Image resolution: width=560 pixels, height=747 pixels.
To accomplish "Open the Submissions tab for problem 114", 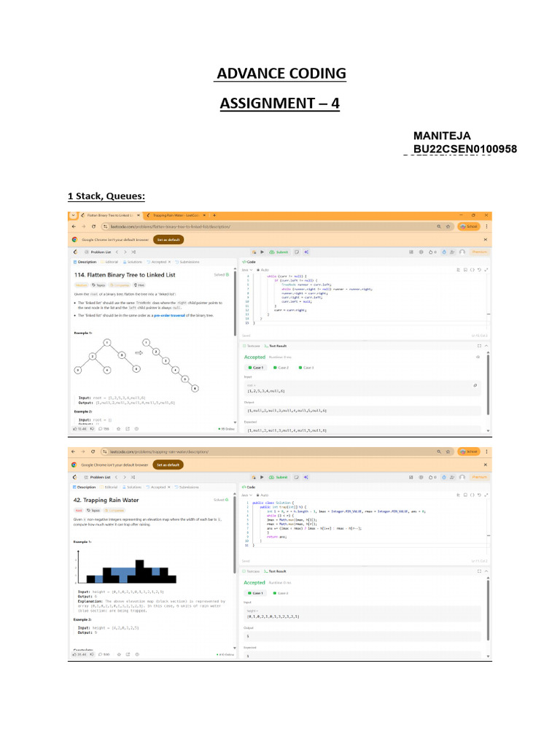I will (187, 262).
